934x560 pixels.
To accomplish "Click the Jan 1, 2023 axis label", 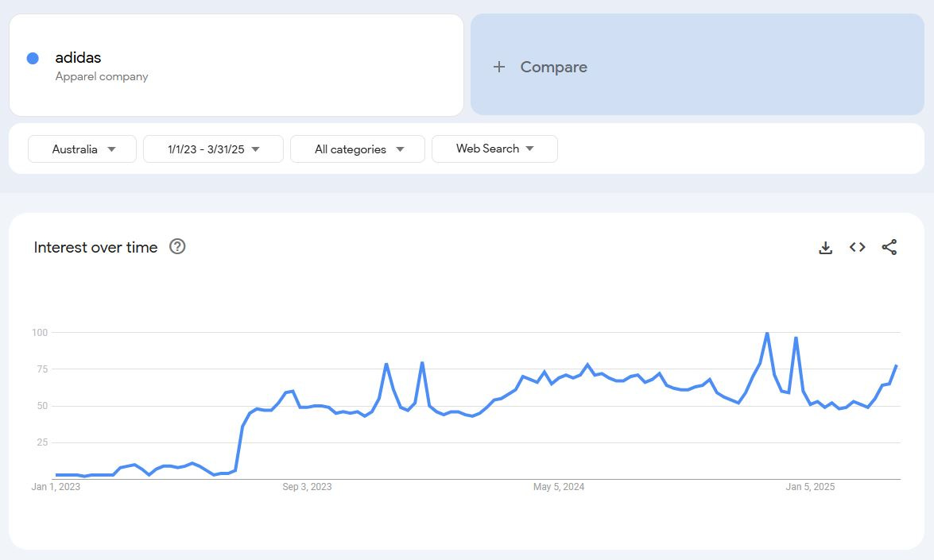I will coord(56,487).
